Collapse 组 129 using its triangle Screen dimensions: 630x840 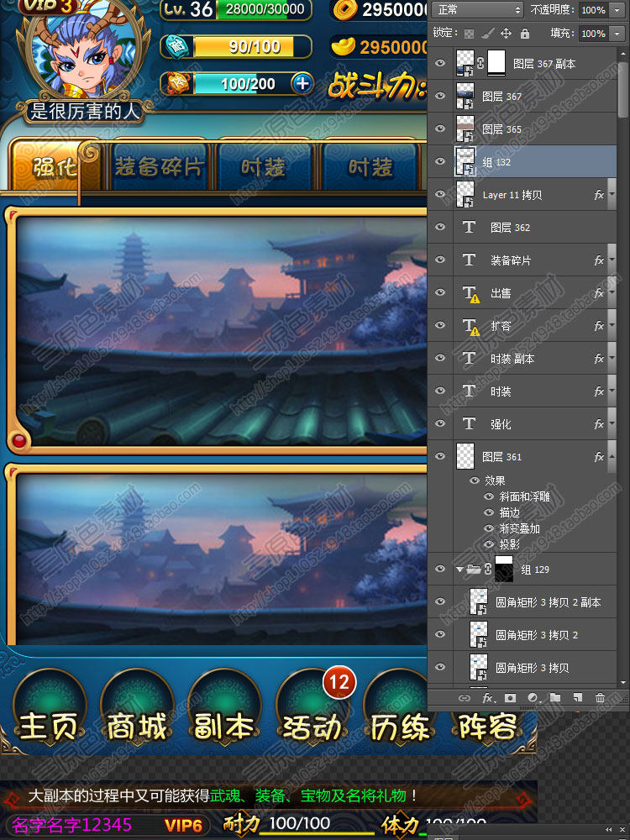(459, 570)
